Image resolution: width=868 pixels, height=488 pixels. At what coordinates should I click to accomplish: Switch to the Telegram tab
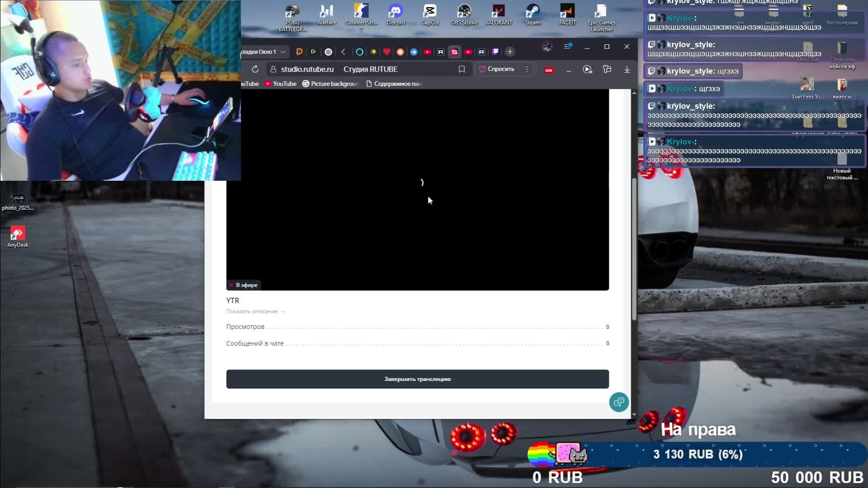[x=414, y=52]
